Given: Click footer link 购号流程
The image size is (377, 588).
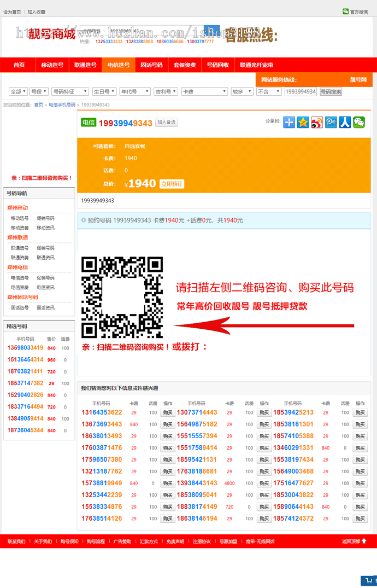Looking at the screenshot, I should click(x=96, y=542).
